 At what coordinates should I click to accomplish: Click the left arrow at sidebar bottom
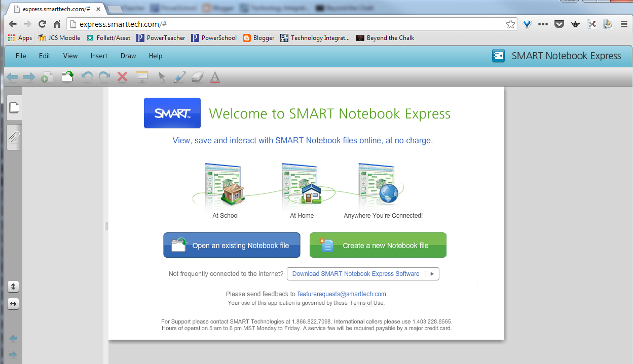13,338
